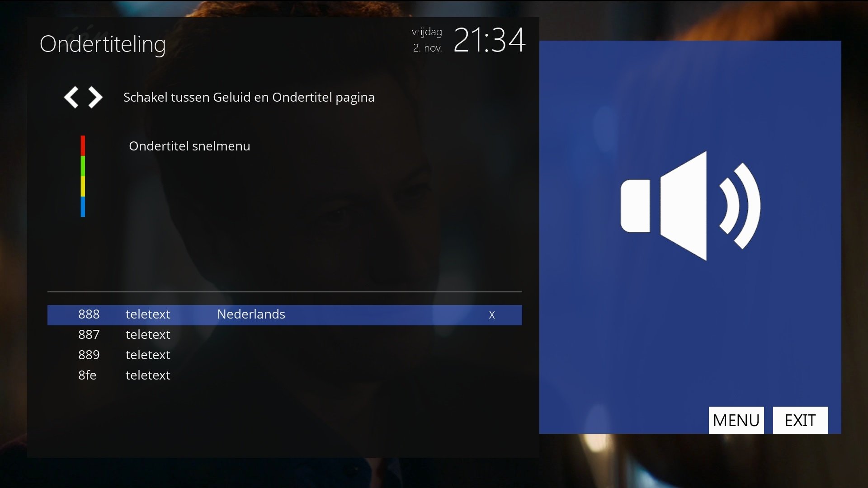The image size is (868, 488).
Task: Click the Nederlands language label
Action: pos(251,314)
